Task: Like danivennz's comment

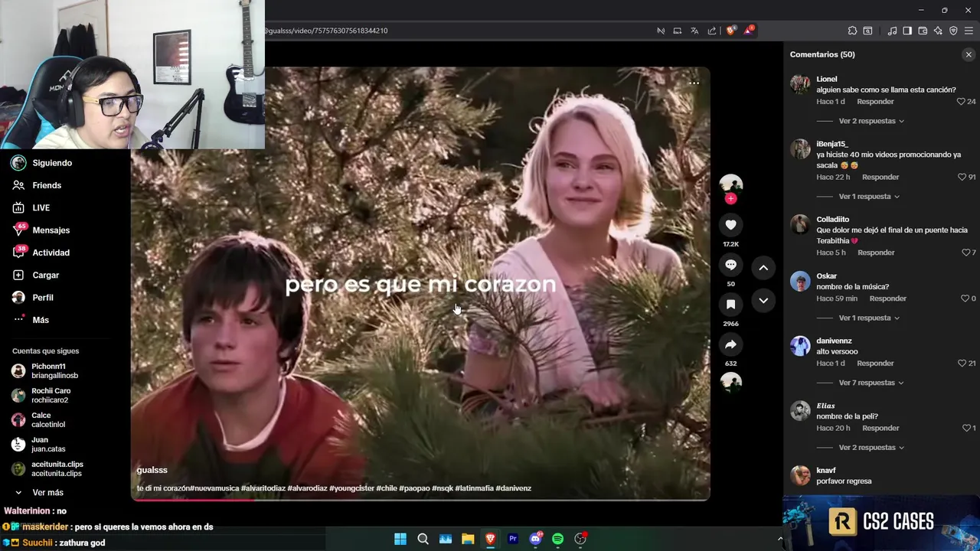Action: coord(962,364)
